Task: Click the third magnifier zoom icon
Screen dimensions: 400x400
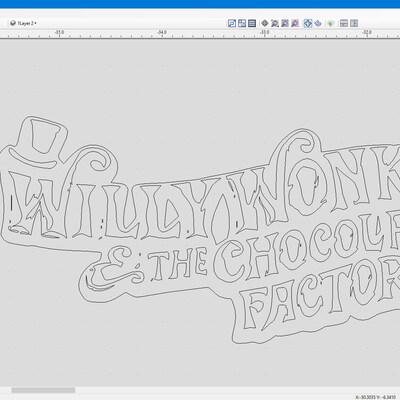Action: click(x=295, y=23)
